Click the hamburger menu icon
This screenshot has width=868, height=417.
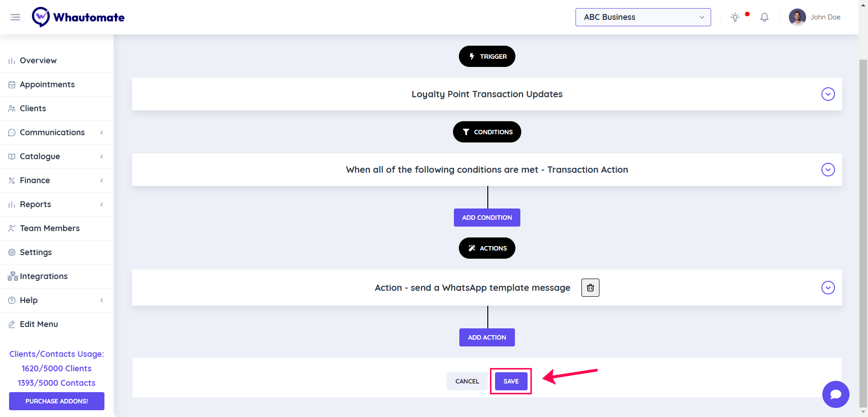pyautogui.click(x=15, y=17)
